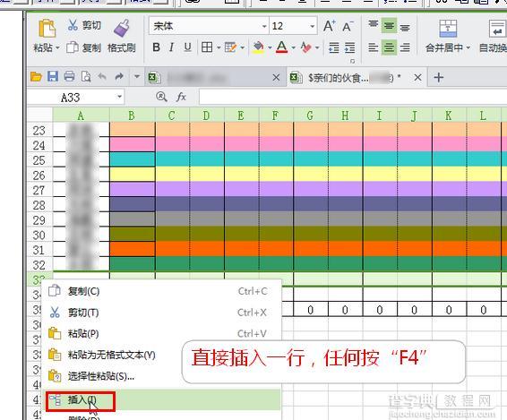The image size is (507, 420).
Task: Apply red font color
Action: pos(282,47)
